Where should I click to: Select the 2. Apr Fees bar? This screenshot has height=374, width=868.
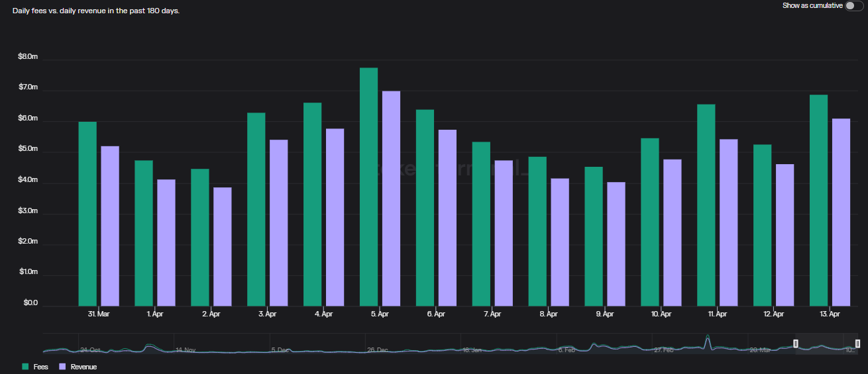200,238
